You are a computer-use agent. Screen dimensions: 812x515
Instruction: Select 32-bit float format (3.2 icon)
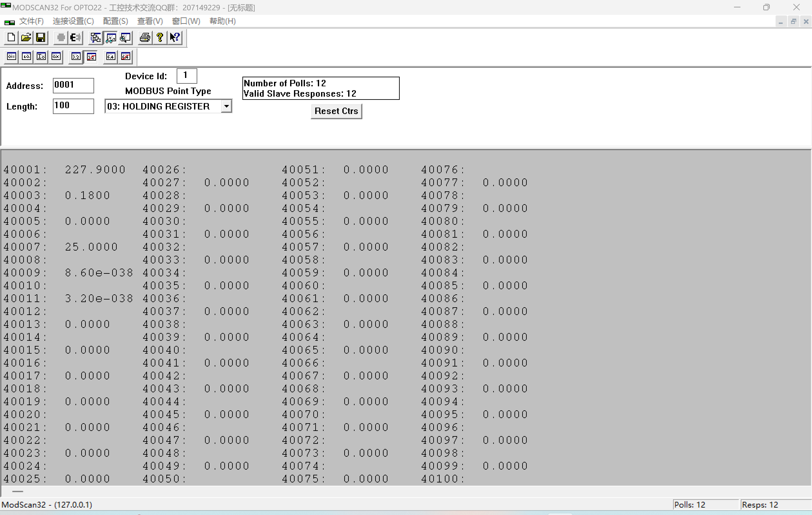tap(76, 57)
